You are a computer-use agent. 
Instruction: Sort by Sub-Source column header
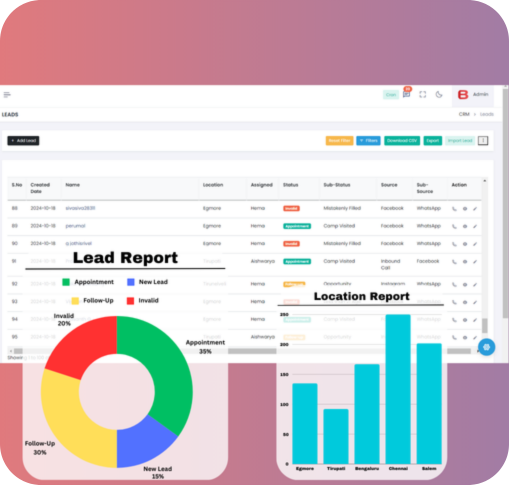[425, 188]
